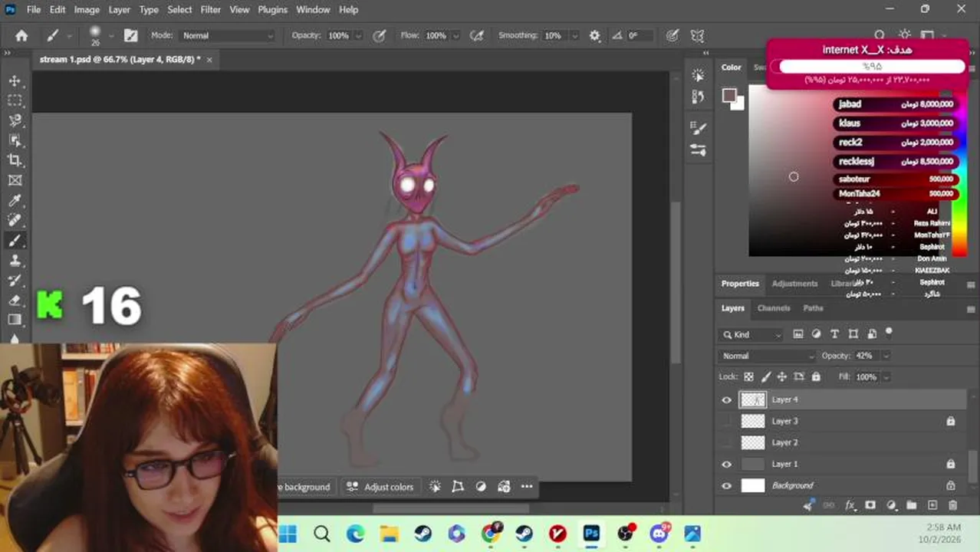Select the Clone Stamp tool

click(x=15, y=261)
